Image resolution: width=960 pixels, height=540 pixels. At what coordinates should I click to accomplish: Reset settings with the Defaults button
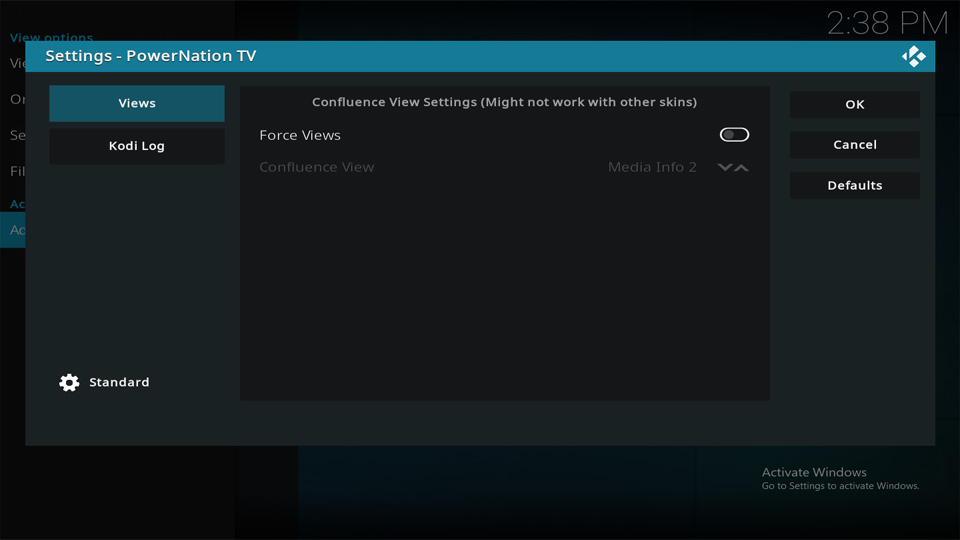click(855, 185)
